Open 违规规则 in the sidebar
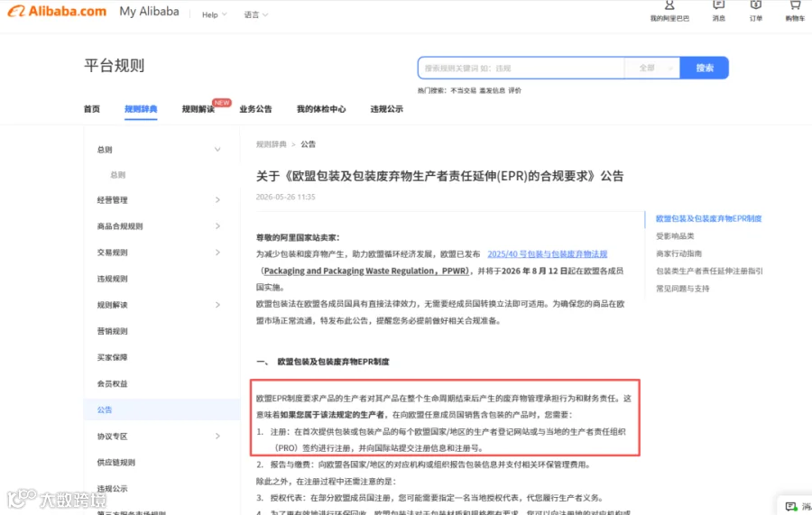 point(113,279)
